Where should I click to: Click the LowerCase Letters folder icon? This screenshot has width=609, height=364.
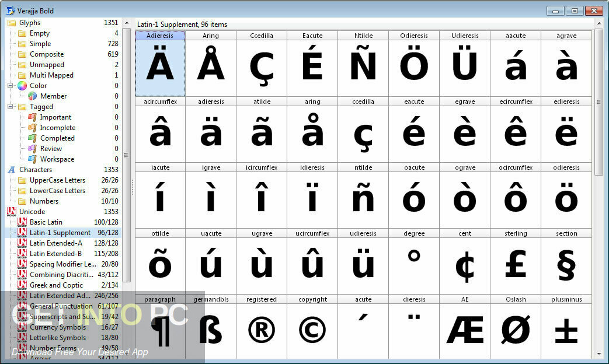(23, 191)
